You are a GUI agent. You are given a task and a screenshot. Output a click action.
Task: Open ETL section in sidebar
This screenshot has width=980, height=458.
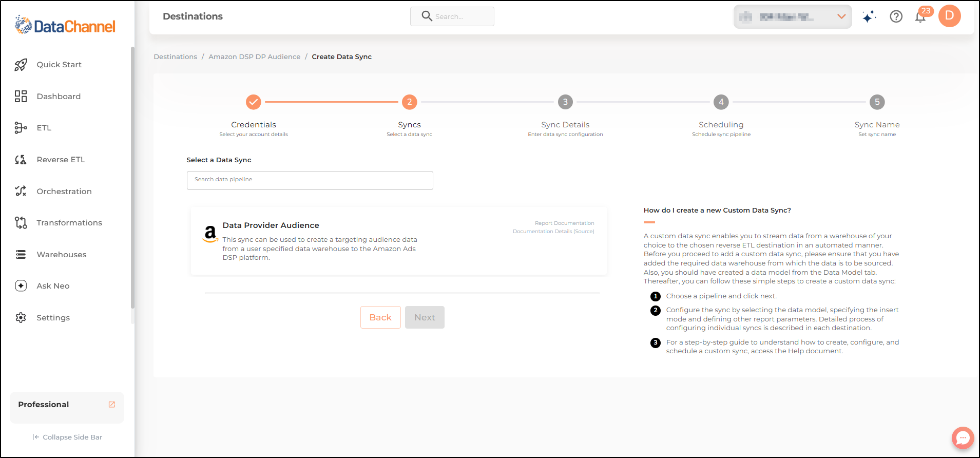pos(44,128)
